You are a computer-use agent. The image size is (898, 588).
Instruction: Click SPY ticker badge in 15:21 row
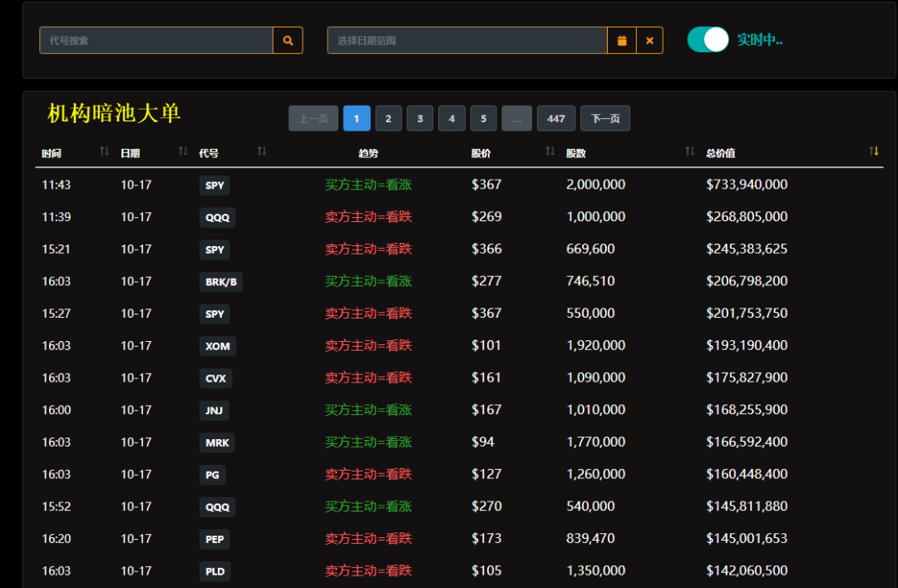click(215, 250)
